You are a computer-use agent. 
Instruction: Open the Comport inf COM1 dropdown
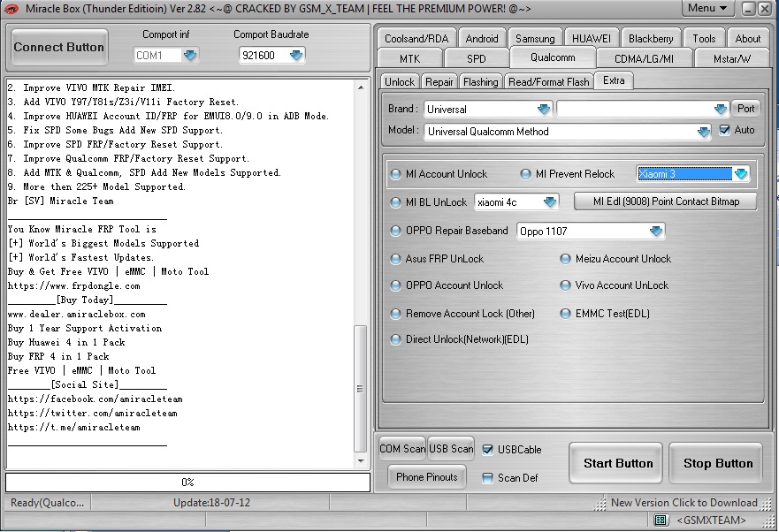(x=190, y=55)
